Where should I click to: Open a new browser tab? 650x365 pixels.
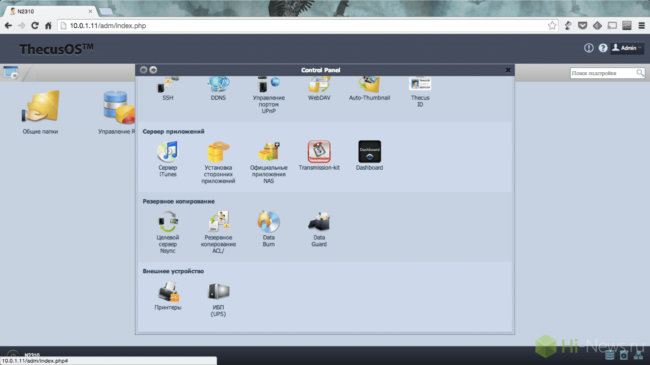coord(106,11)
